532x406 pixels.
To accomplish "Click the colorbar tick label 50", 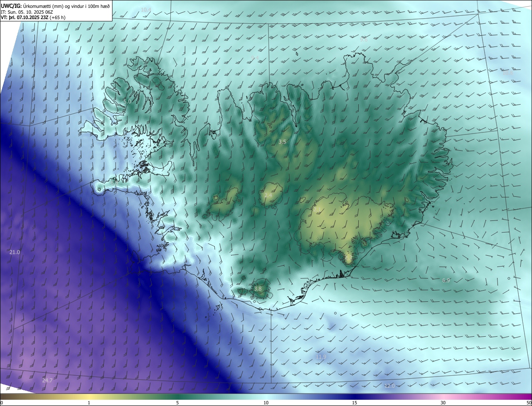I will pyautogui.click(x=529, y=403).
